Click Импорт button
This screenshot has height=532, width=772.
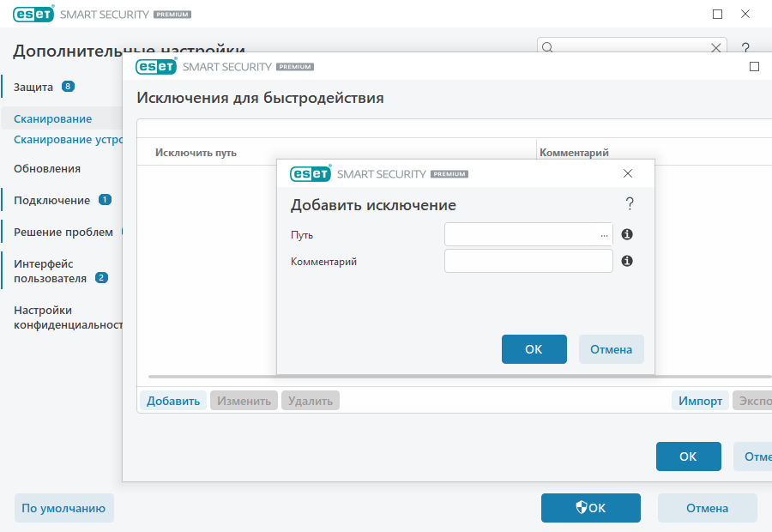point(700,401)
